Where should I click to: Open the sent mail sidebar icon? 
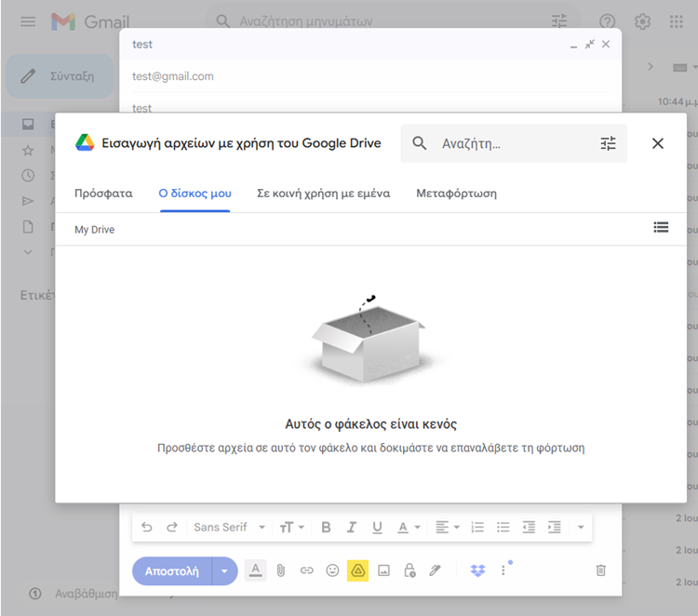pos(28,201)
